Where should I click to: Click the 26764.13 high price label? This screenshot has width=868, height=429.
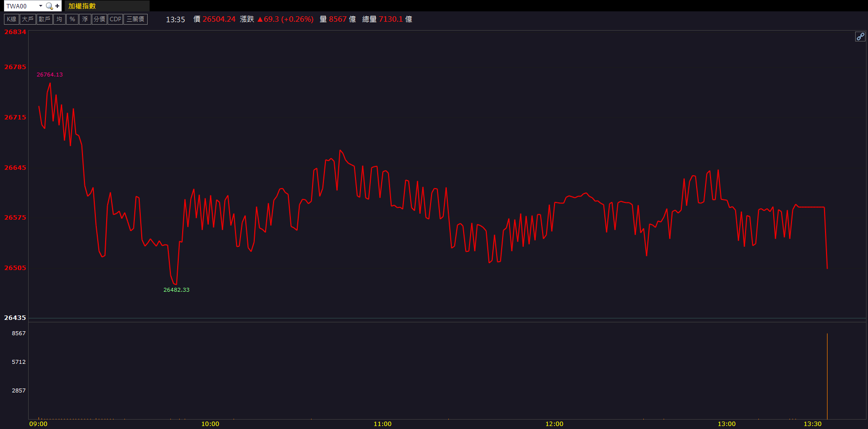coord(50,75)
